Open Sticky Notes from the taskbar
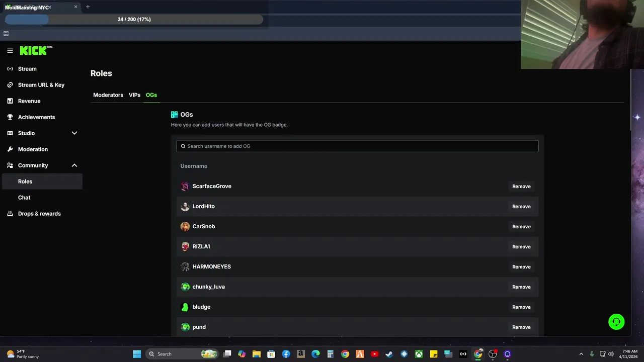 coord(433,354)
